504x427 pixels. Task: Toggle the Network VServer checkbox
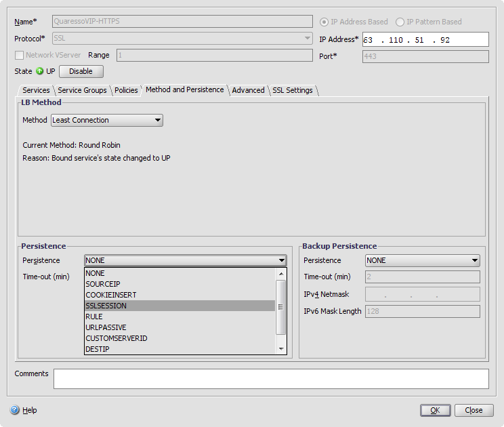(x=19, y=55)
